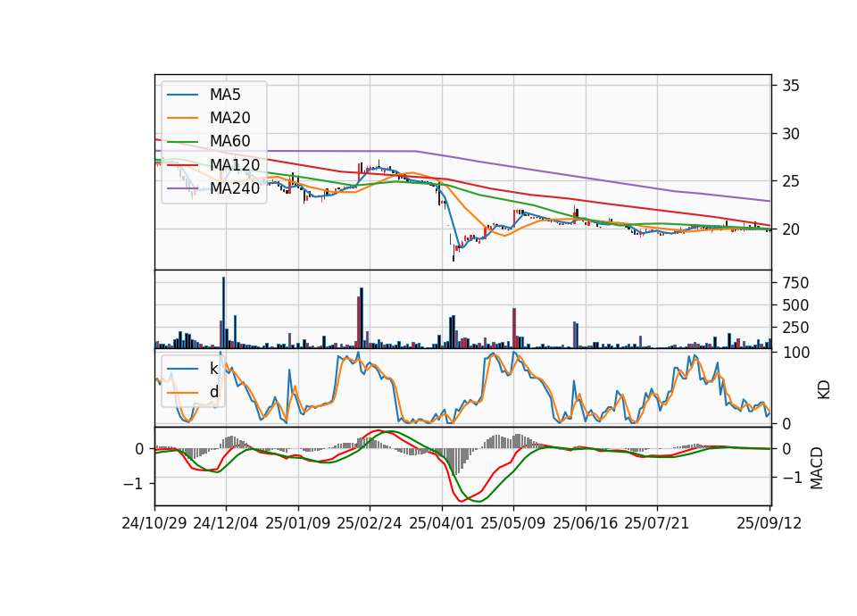Click the price axis value 25
Screen dimensions: 857x616
[791, 181]
